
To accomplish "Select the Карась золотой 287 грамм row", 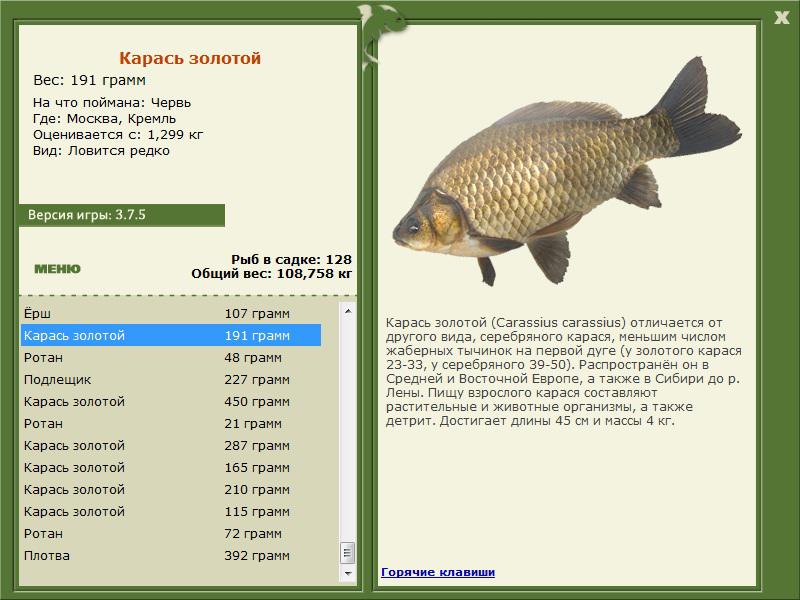I will [x=171, y=445].
